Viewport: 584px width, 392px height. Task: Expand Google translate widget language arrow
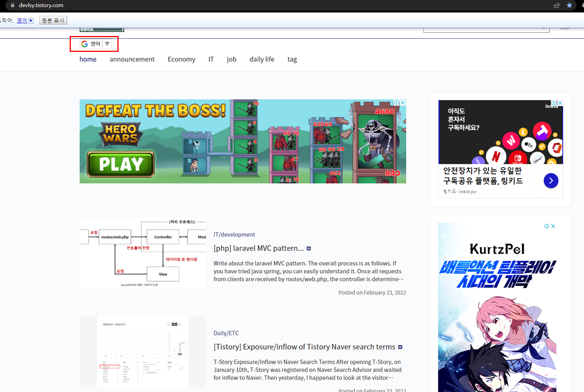point(107,44)
